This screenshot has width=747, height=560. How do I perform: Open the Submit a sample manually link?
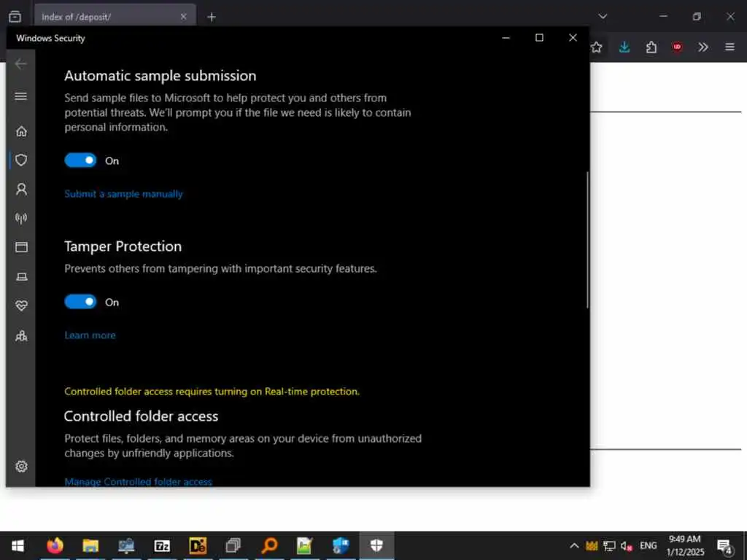pos(123,194)
